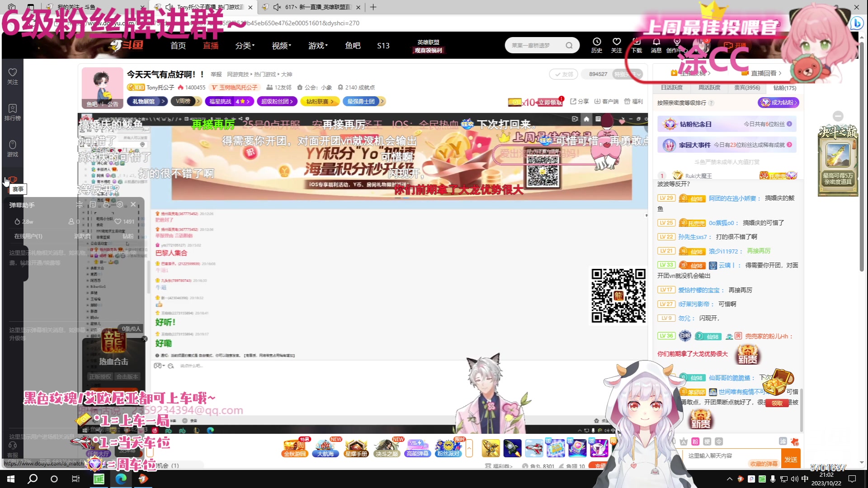This screenshot has width=868, height=488.
Task: Open 弹幕助手 settings gear icon
Action: click(120, 204)
